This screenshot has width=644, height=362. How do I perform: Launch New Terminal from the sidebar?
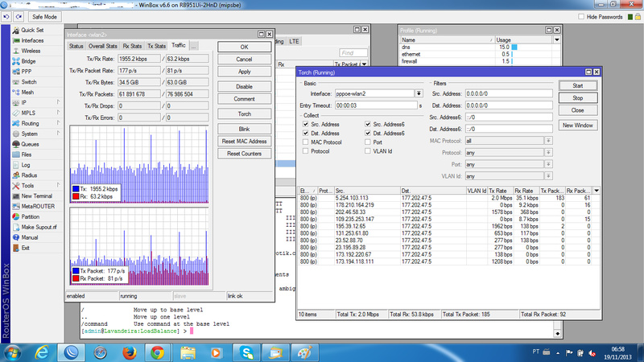pyautogui.click(x=36, y=195)
